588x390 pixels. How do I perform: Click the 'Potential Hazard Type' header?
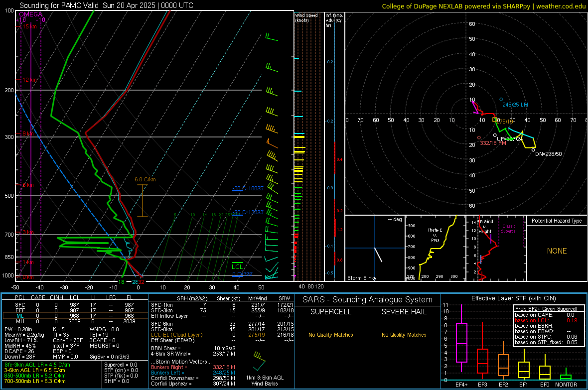(x=557, y=221)
